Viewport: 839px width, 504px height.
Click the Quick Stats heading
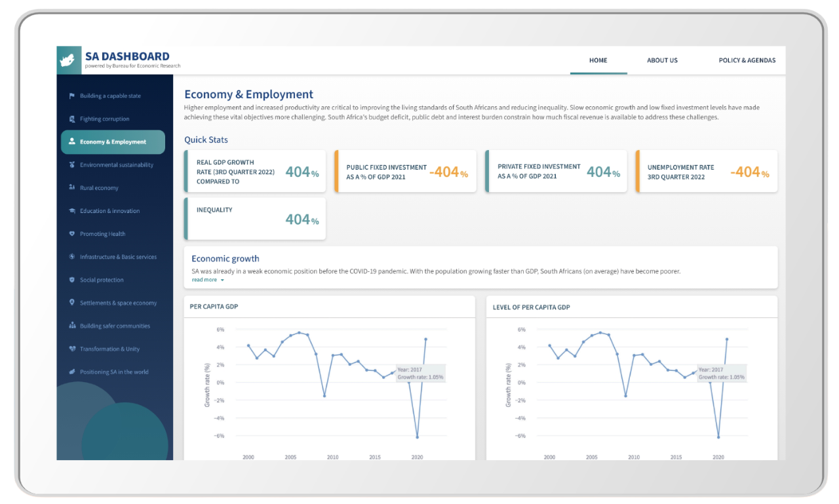(206, 140)
